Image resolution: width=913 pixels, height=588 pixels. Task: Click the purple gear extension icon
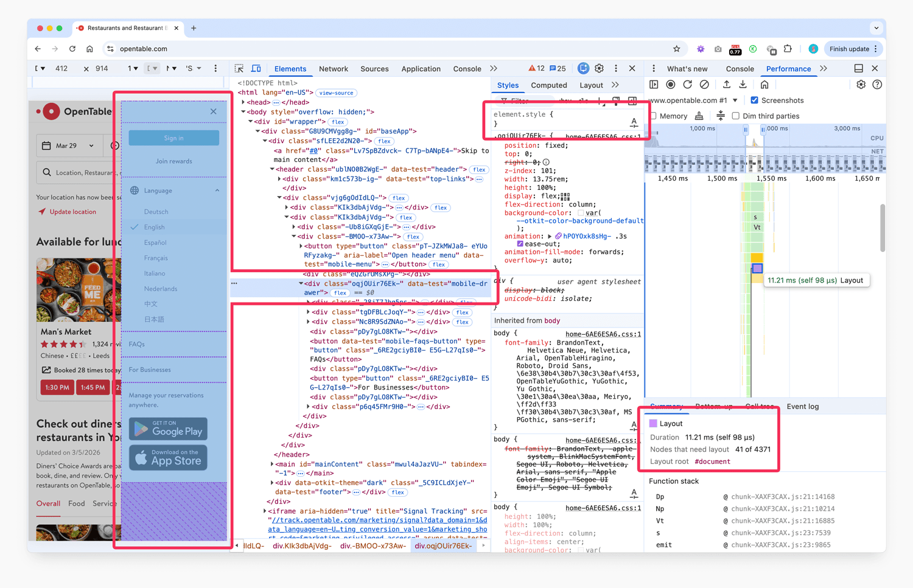point(701,49)
